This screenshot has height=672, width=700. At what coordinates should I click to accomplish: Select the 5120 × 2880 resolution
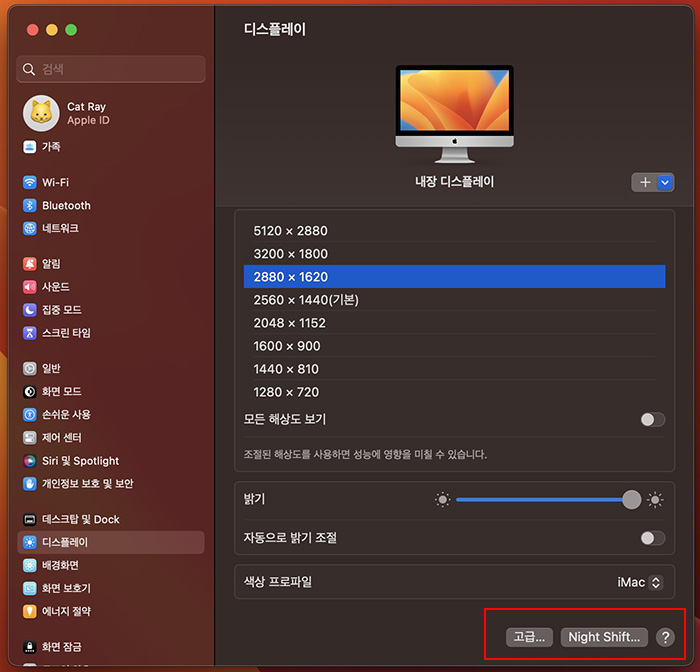(454, 231)
